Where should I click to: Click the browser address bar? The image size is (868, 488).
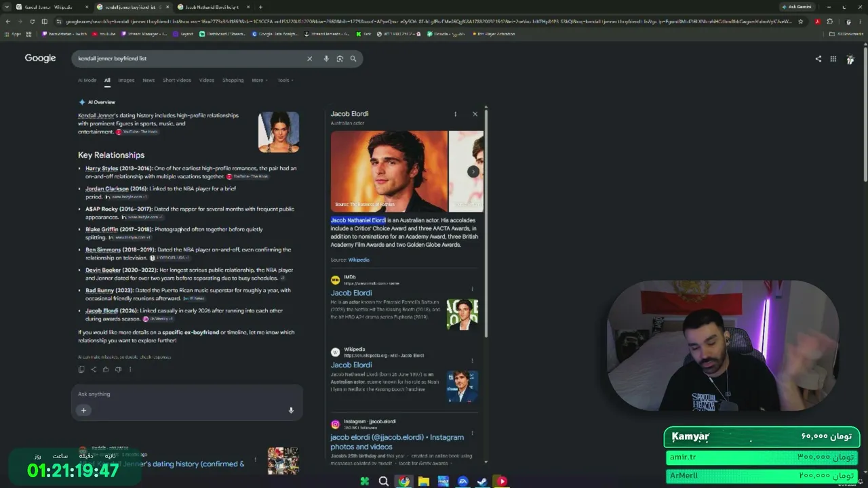[429, 22]
